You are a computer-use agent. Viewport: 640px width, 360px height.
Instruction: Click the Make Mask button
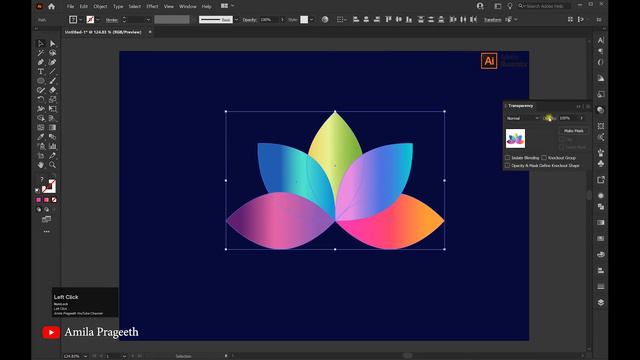point(573,131)
